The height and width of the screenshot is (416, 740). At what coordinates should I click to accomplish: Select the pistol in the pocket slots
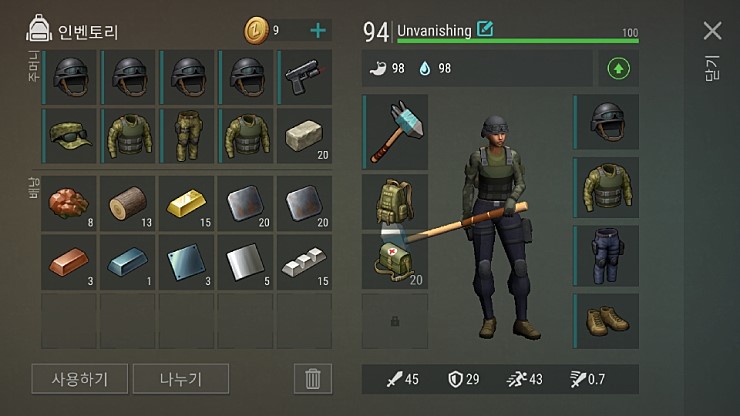(x=304, y=77)
